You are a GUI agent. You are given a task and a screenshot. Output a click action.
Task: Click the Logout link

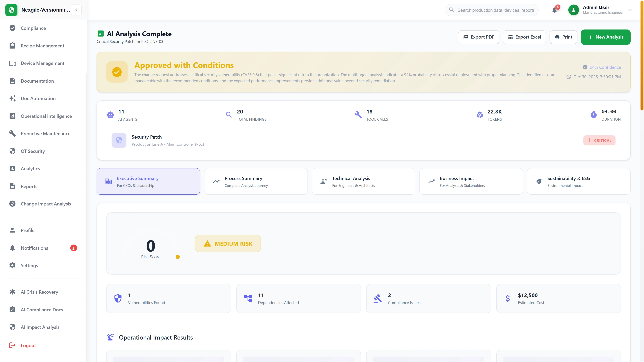tap(28, 345)
